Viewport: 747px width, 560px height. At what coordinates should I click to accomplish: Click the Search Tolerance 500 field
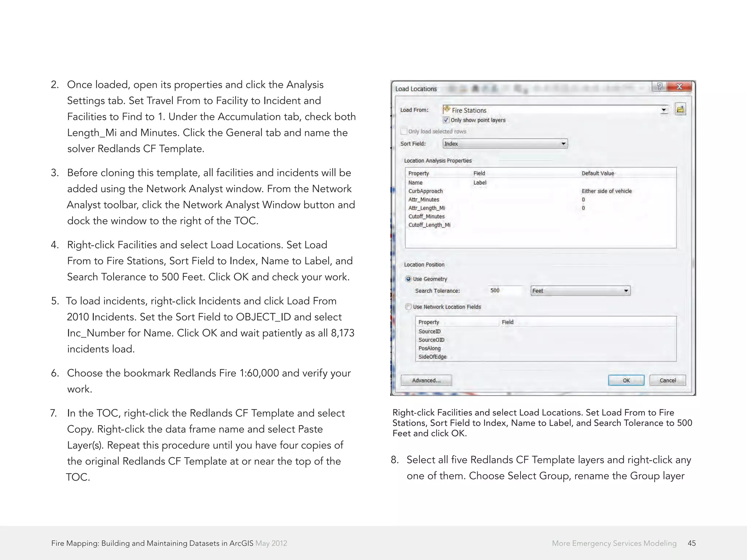pos(505,291)
